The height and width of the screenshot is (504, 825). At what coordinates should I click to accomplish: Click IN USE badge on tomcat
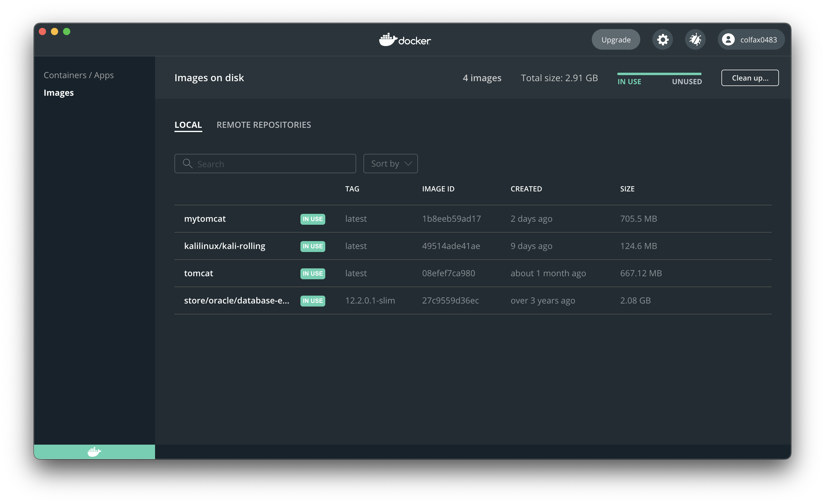point(312,273)
